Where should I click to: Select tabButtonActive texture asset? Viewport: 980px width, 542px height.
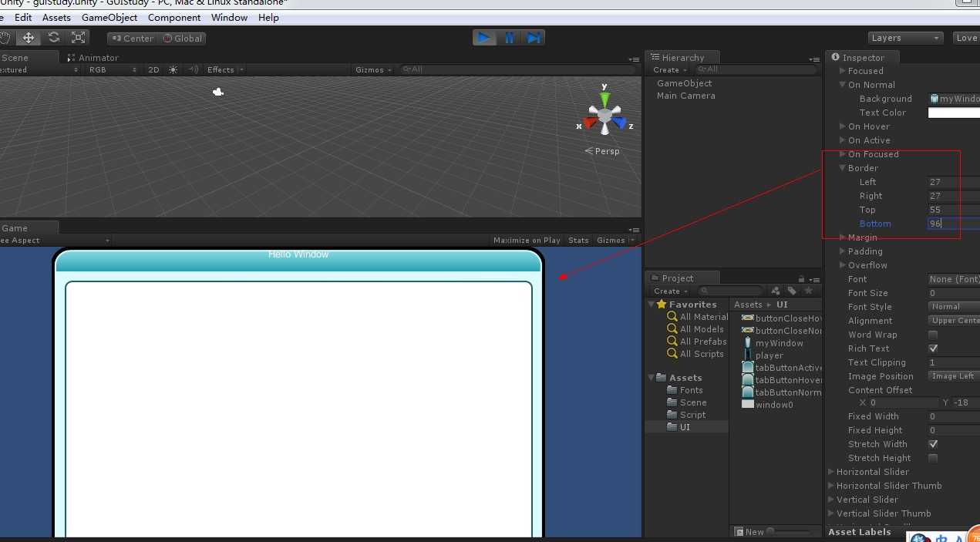(782, 368)
